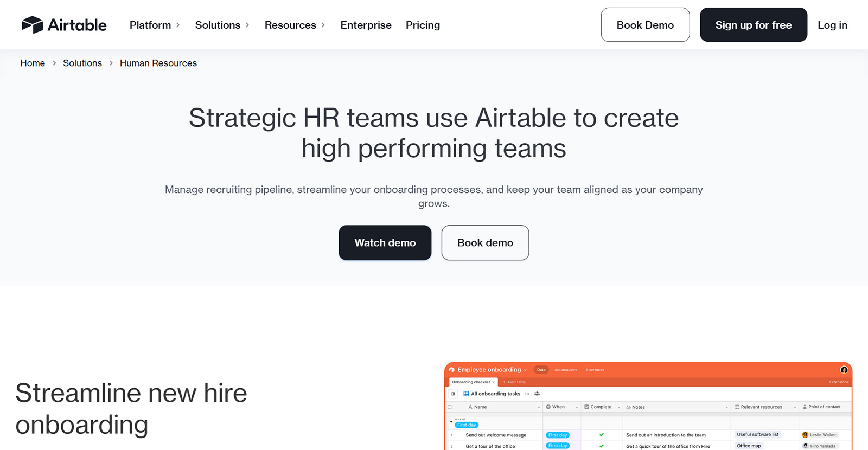Open the Resources navigation menu
This screenshot has width=868, height=450.
pyautogui.click(x=290, y=25)
